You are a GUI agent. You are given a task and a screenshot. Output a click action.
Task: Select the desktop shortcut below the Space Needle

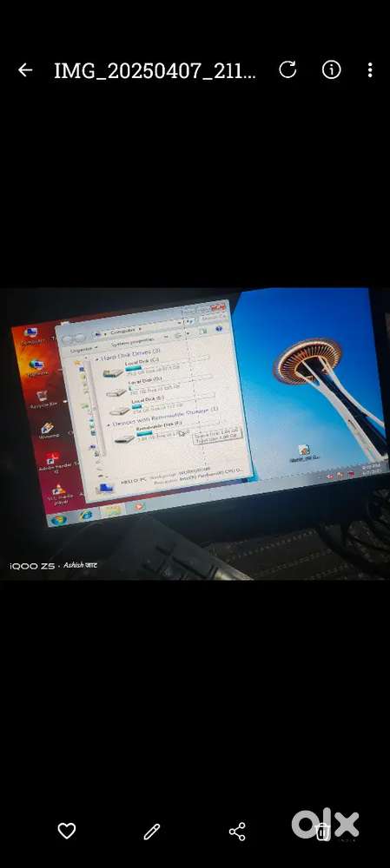click(305, 453)
